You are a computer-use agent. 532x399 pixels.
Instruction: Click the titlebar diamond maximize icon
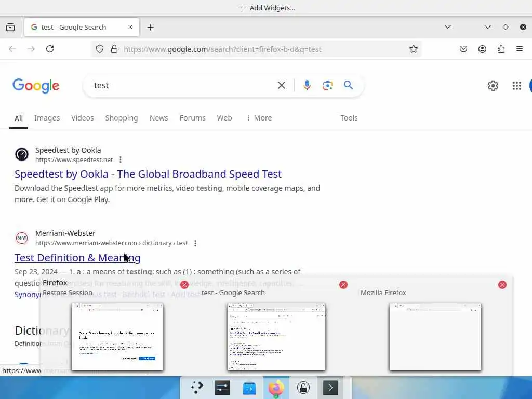(x=506, y=27)
